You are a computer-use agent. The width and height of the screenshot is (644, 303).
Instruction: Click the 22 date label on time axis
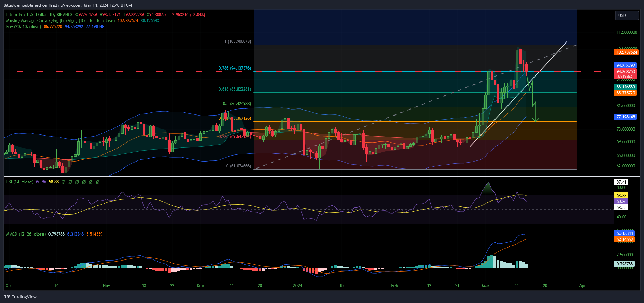point(172,286)
